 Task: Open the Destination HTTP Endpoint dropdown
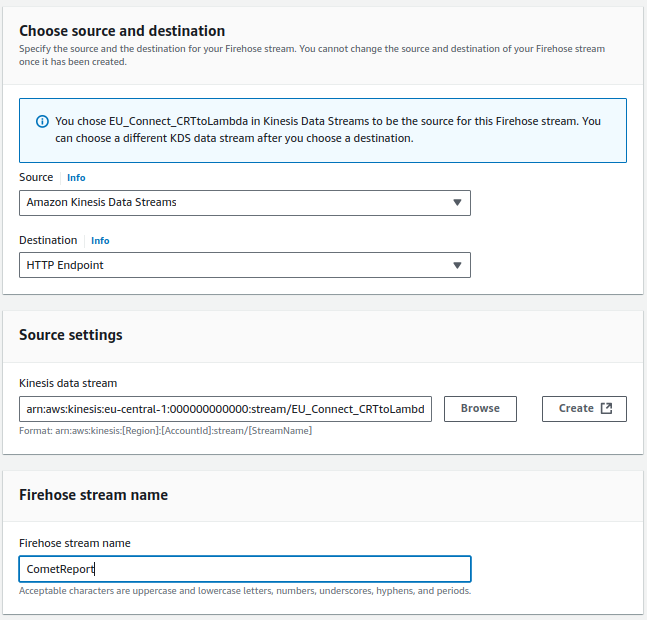(x=245, y=265)
